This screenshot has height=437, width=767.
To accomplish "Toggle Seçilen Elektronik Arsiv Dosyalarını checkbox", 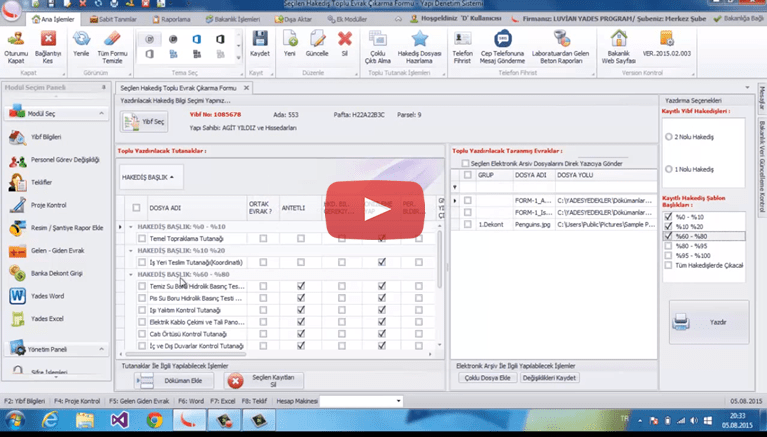I will point(464,162).
